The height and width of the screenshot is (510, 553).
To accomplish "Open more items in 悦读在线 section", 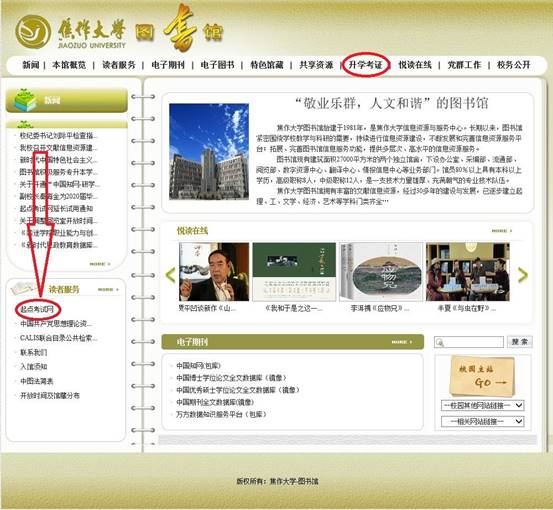I will (x=502, y=231).
